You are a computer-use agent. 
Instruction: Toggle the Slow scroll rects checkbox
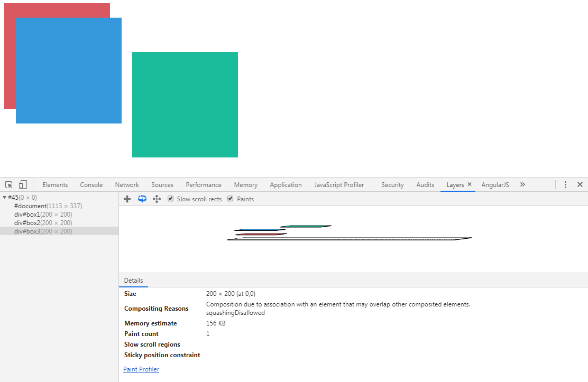point(171,199)
